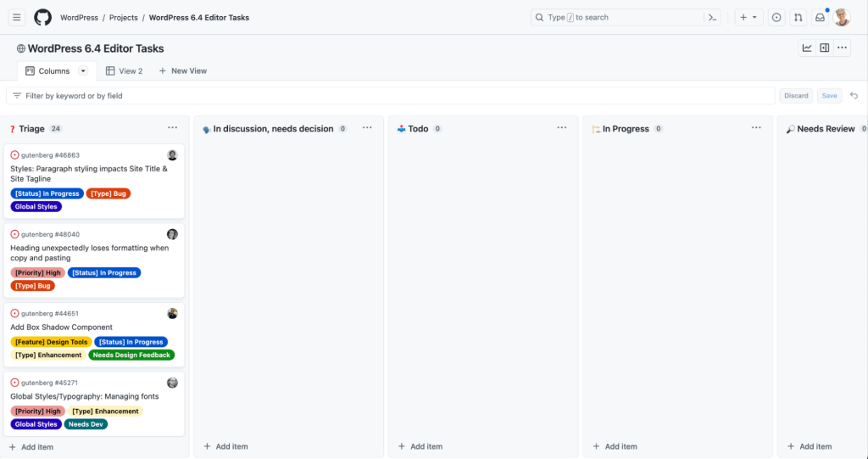Image resolution: width=868 pixels, height=459 pixels.
Task: Click assignee avatar on issue #46863
Action: (172, 155)
